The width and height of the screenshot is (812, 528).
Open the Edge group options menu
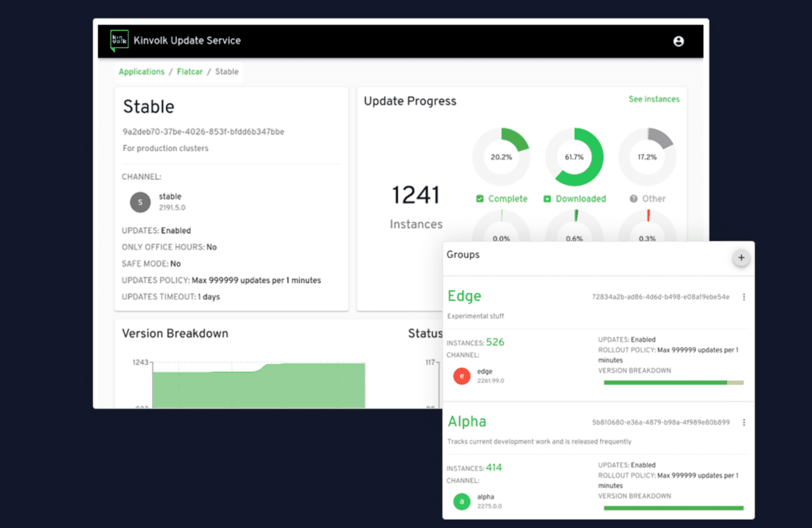[743, 297]
